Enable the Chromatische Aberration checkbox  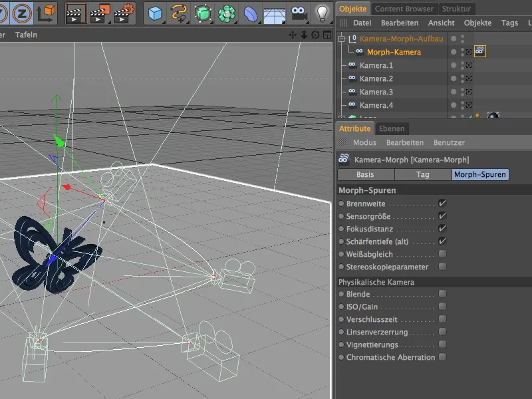[x=442, y=357]
